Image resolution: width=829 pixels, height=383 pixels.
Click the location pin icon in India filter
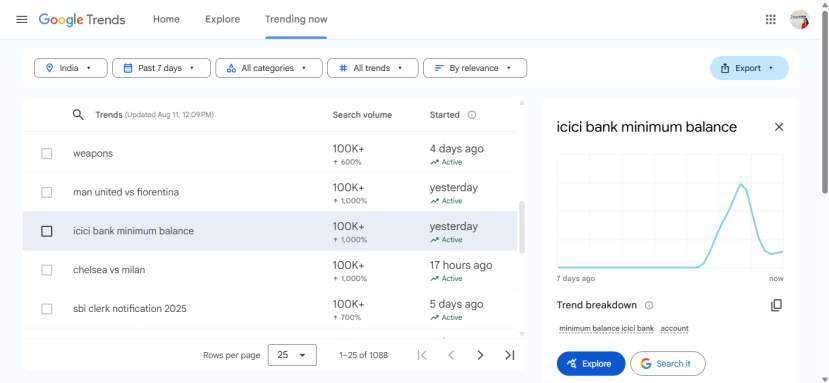pos(50,68)
